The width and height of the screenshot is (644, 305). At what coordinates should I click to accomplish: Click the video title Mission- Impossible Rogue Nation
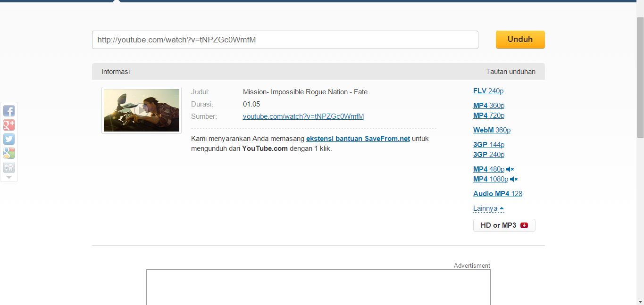pyautogui.click(x=305, y=92)
